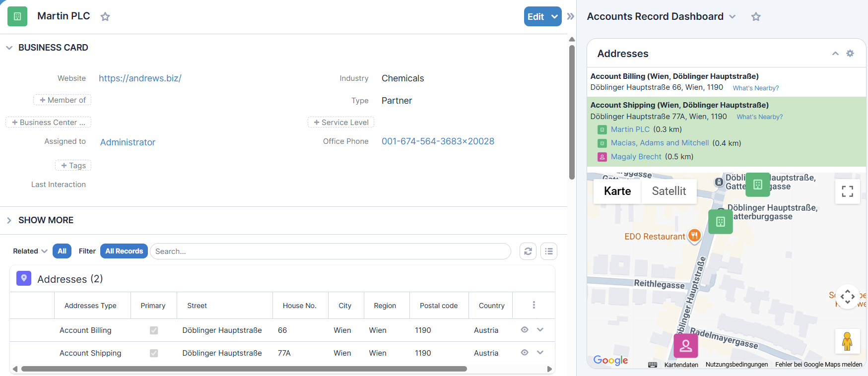Toggle Primary checkbox for Account Billing
This screenshot has height=376, width=868.
point(154,330)
